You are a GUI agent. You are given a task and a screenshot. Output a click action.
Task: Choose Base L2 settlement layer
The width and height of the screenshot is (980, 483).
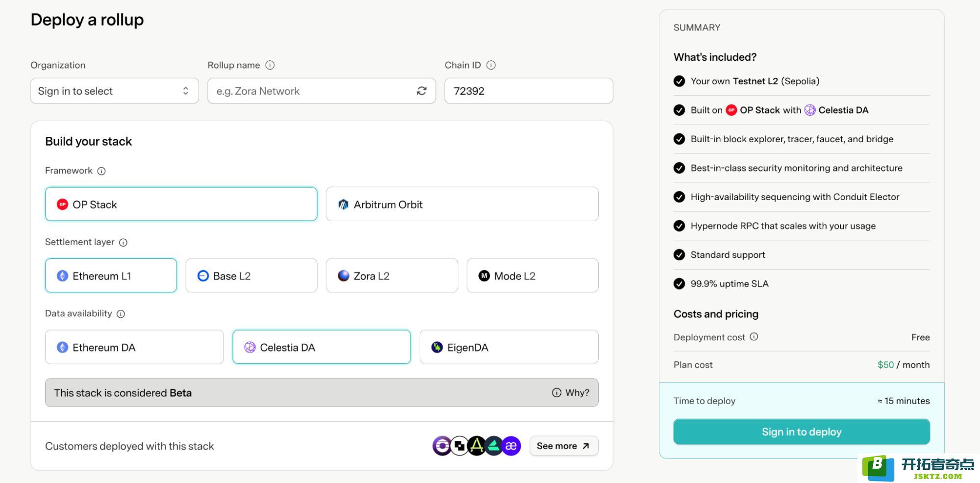(x=251, y=276)
